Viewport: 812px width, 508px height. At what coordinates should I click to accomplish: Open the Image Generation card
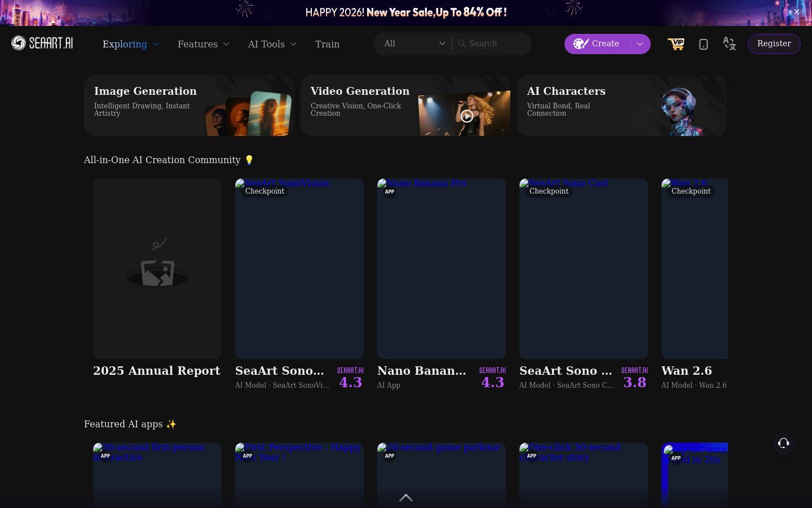[189, 106]
